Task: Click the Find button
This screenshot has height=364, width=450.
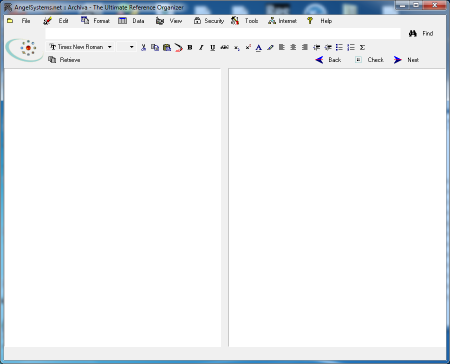Action: coord(428,33)
